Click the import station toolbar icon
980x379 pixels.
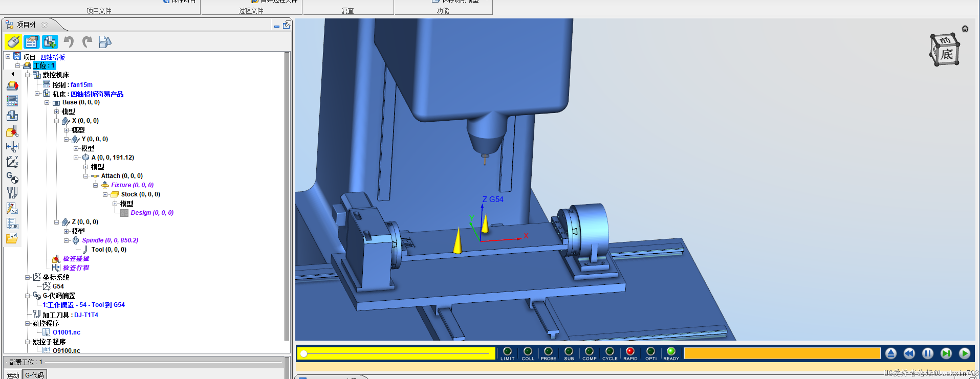[50, 42]
